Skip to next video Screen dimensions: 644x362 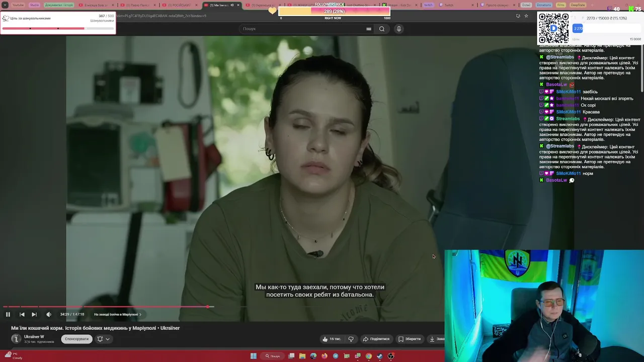tap(34, 314)
